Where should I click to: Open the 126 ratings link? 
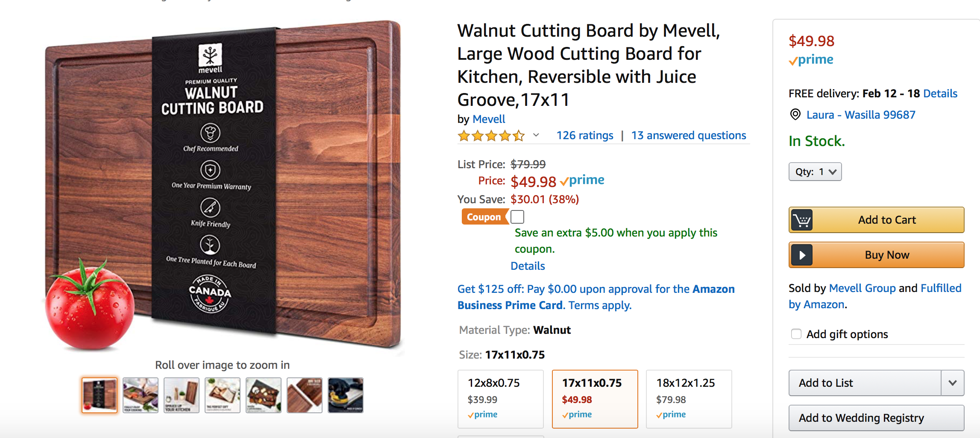click(x=584, y=135)
